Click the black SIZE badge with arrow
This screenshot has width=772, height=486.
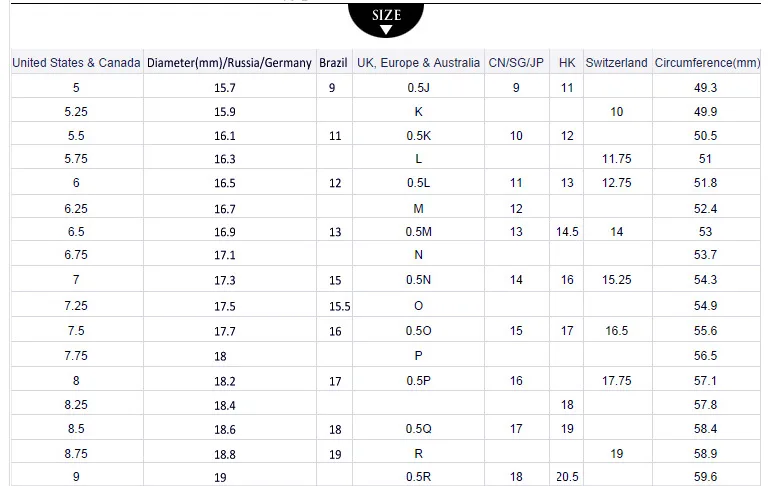click(x=386, y=20)
